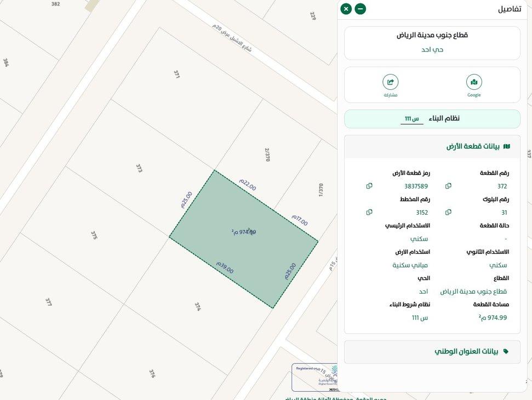This screenshot has width=532, height=400.
Task: Close the تفاصيل details panel
Action: coord(346,9)
